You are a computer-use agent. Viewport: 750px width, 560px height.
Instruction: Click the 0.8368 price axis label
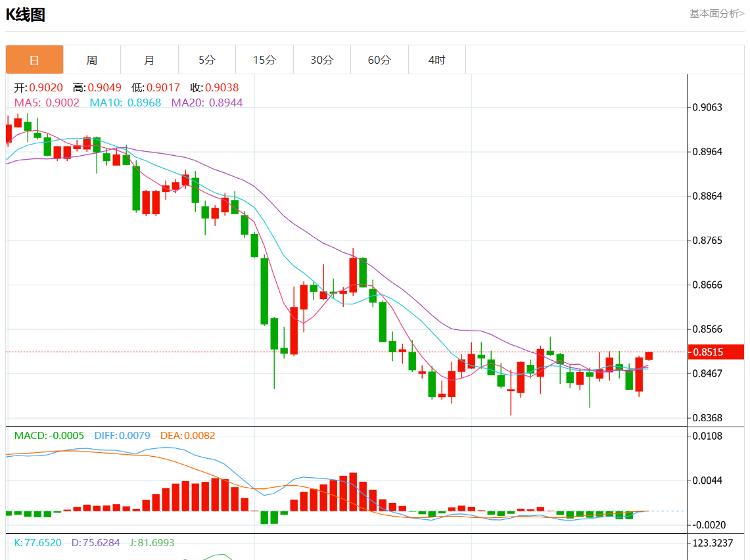coord(707,418)
